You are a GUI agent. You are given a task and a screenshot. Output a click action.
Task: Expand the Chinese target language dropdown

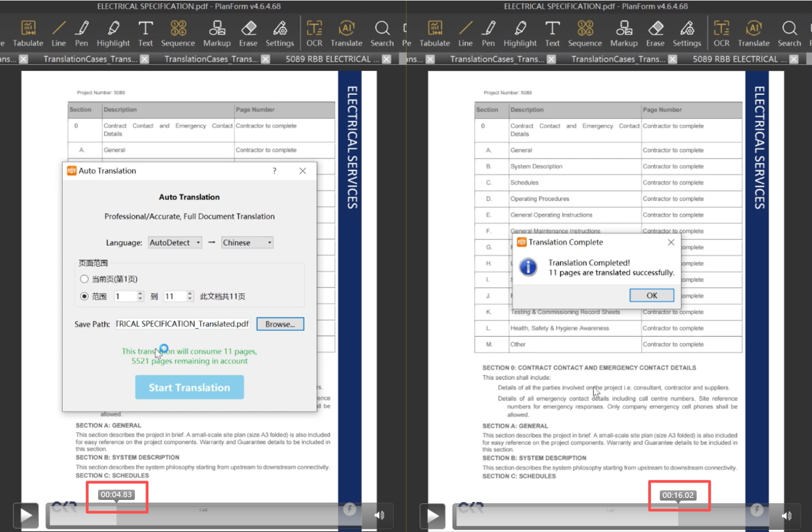[247, 243]
